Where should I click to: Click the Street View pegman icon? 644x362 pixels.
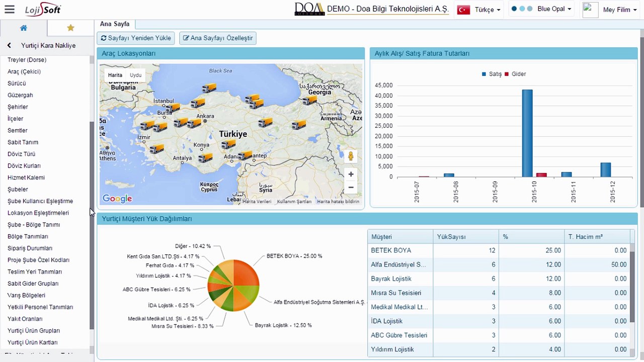point(351,156)
